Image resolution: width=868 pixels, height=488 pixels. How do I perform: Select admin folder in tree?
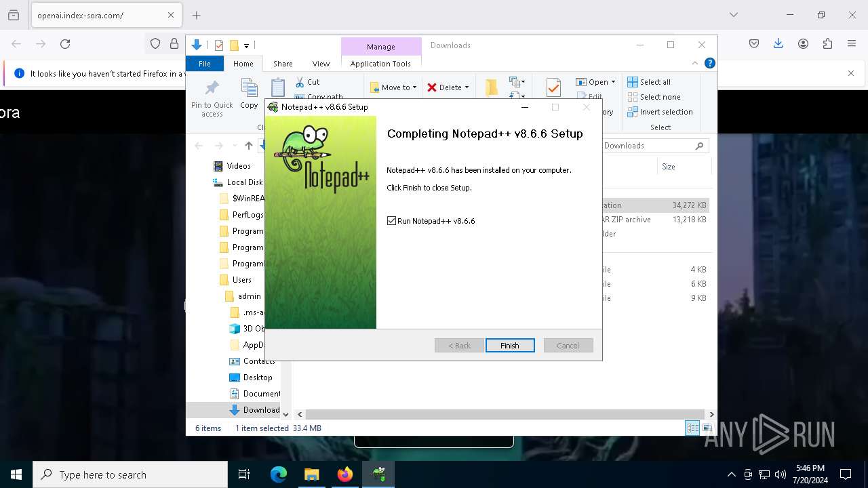pyautogui.click(x=243, y=296)
